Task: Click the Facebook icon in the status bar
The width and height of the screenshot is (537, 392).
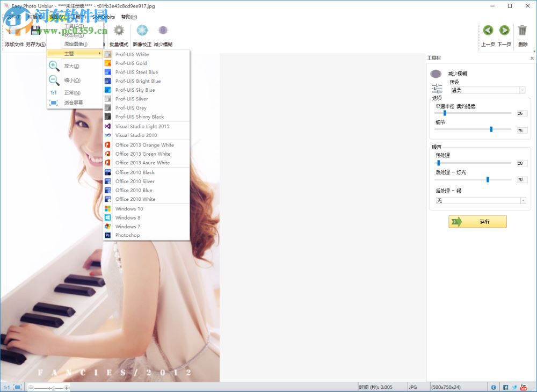Action: 505,387
